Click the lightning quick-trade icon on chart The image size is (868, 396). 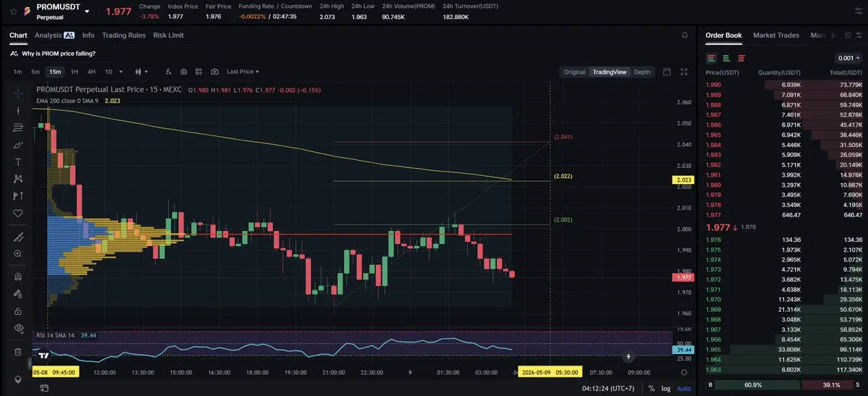pyautogui.click(x=628, y=357)
